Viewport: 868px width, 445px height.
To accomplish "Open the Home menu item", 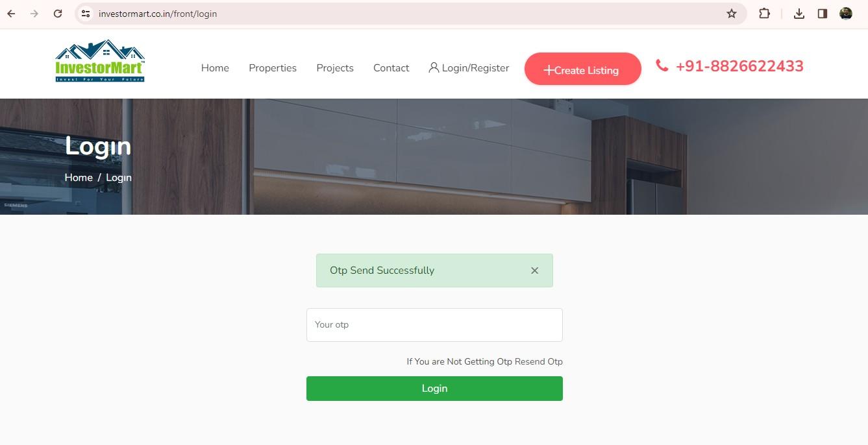I will click(x=215, y=68).
